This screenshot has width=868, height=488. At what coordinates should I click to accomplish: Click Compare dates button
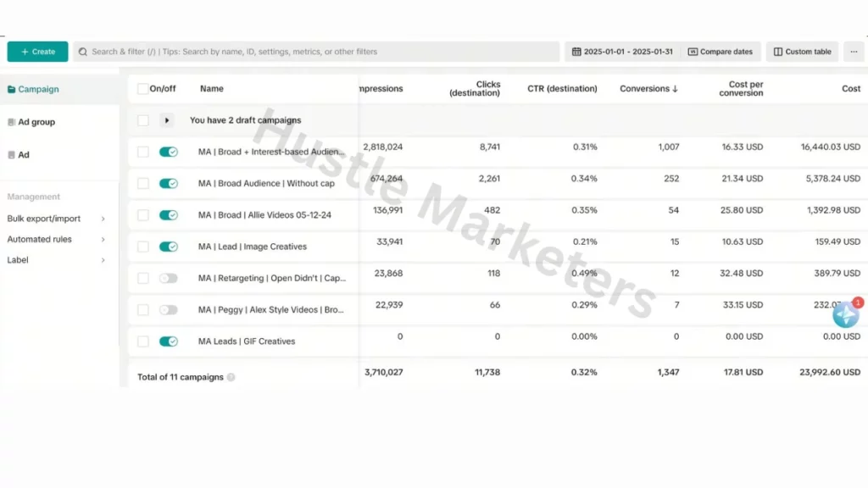720,52
